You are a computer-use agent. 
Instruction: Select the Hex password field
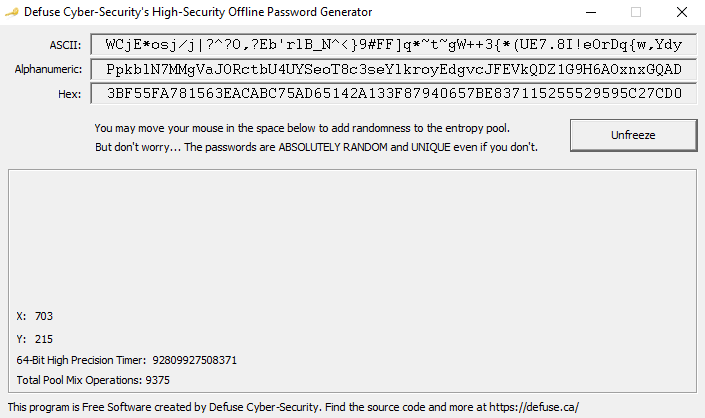coord(393,93)
